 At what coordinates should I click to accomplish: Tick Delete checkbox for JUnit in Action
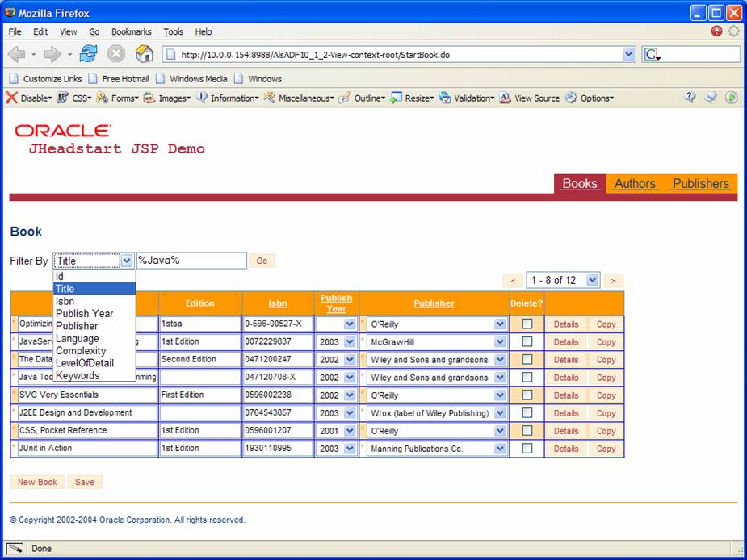click(x=527, y=448)
